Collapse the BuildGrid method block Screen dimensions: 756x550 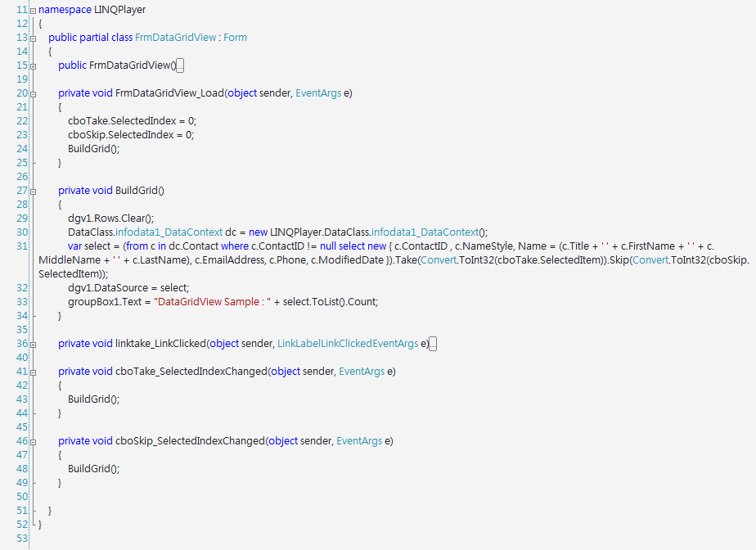tap(33, 192)
